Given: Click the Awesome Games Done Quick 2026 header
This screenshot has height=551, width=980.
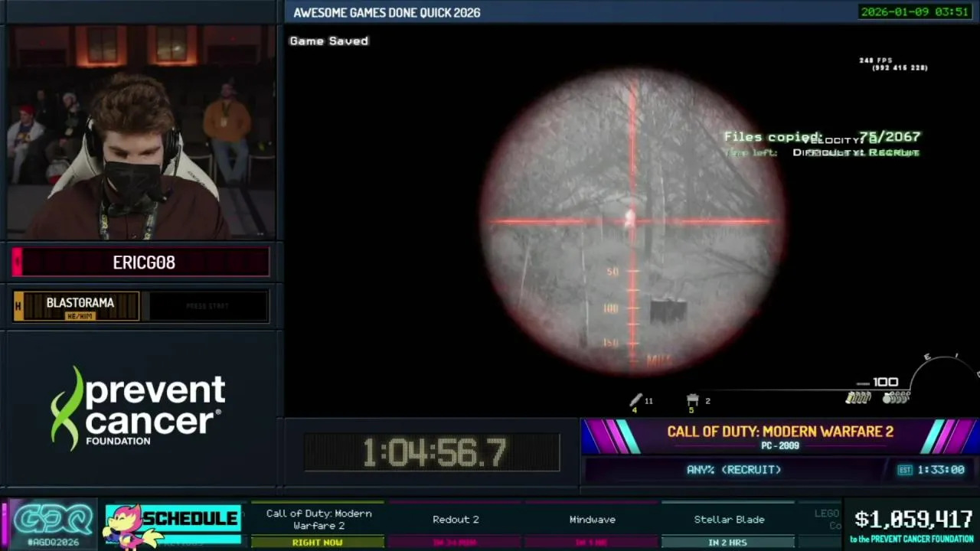Looking at the screenshot, I should [x=387, y=12].
